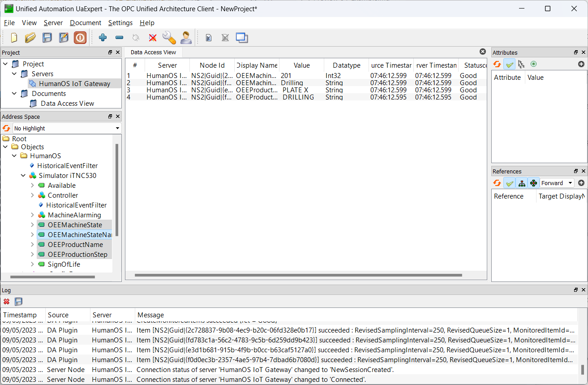Open the No Highlight dropdown

pyautogui.click(x=67, y=128)
